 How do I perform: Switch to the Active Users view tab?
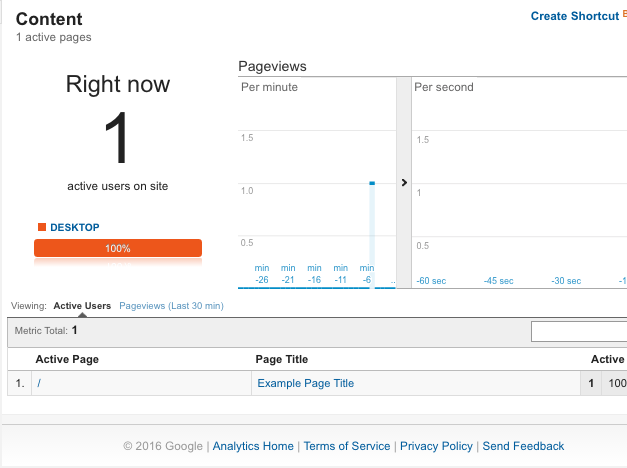pyautogui.click(x=82, y=305)
